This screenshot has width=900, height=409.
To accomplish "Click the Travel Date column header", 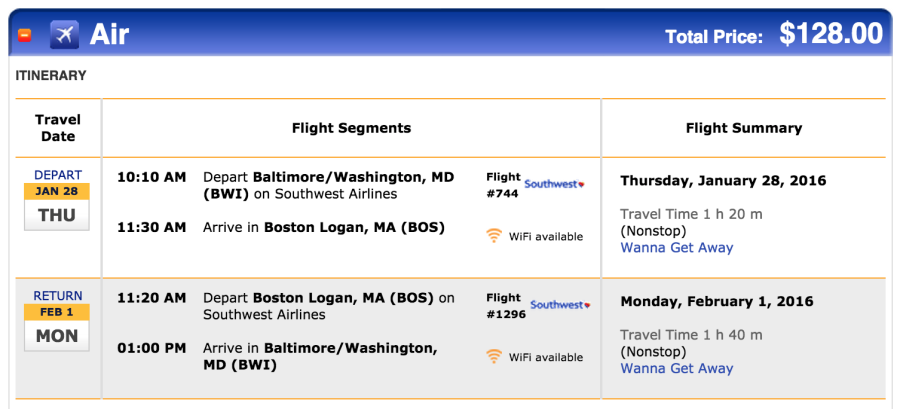I will (x=58, y=128).
